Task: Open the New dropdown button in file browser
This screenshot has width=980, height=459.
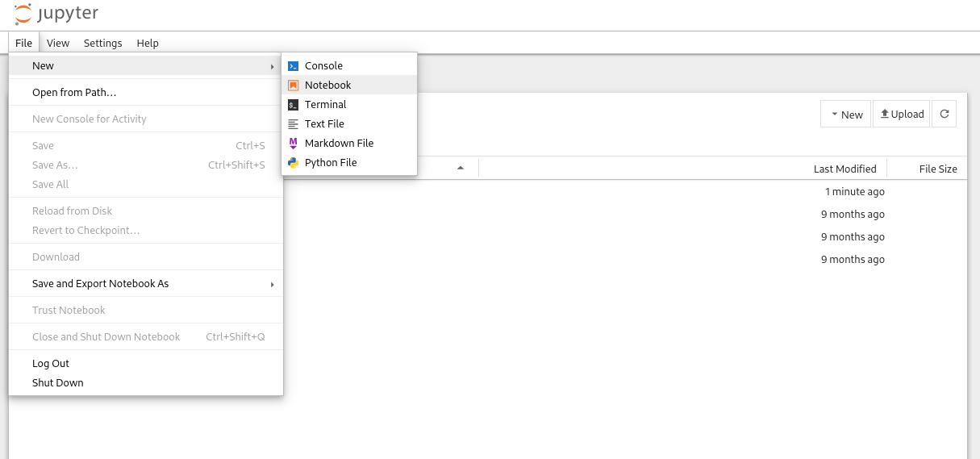Action: point(845,115)
